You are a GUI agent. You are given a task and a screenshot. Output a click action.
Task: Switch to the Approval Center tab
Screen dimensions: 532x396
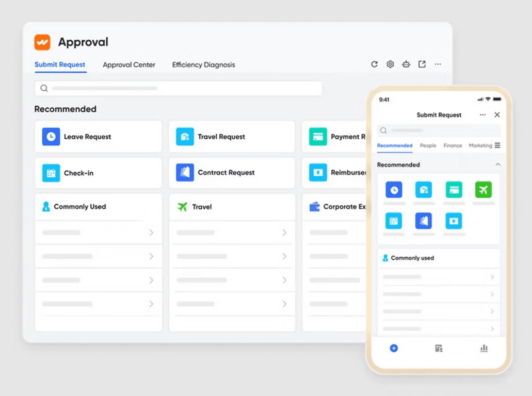(129, 65)
